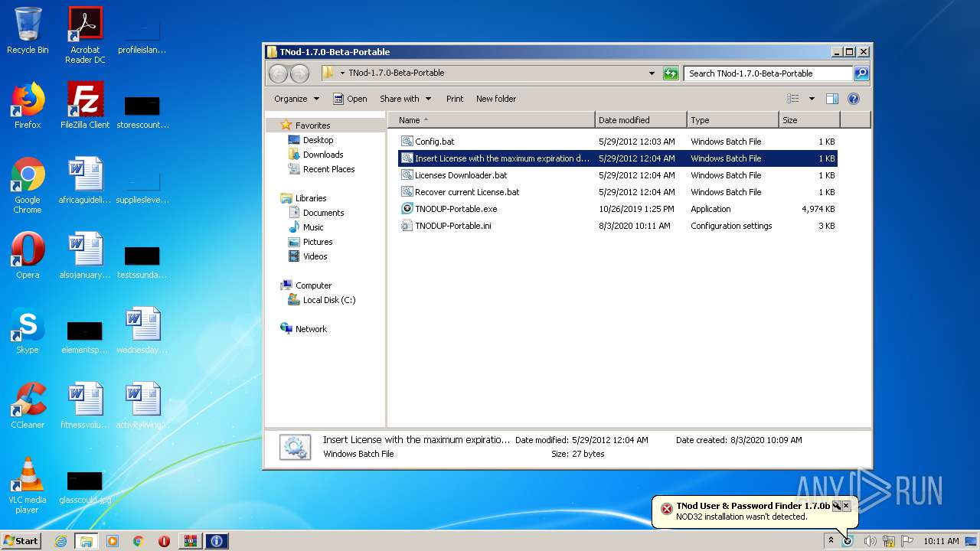Click the Explorer Back navigation arrow

[x=278, y=73]
